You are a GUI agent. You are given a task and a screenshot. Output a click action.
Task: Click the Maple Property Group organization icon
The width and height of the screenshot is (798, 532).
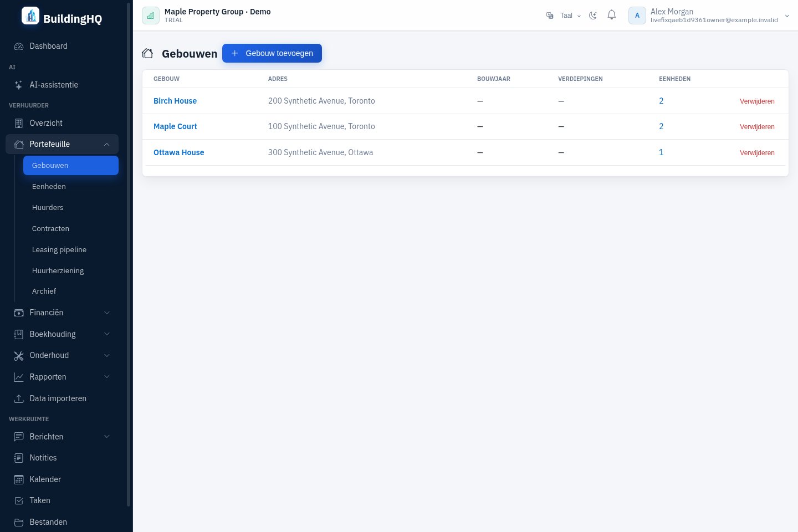point(151,16)
